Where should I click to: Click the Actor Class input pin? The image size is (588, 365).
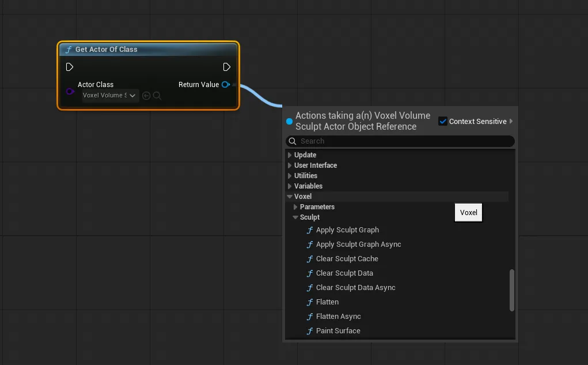(70, 91)
